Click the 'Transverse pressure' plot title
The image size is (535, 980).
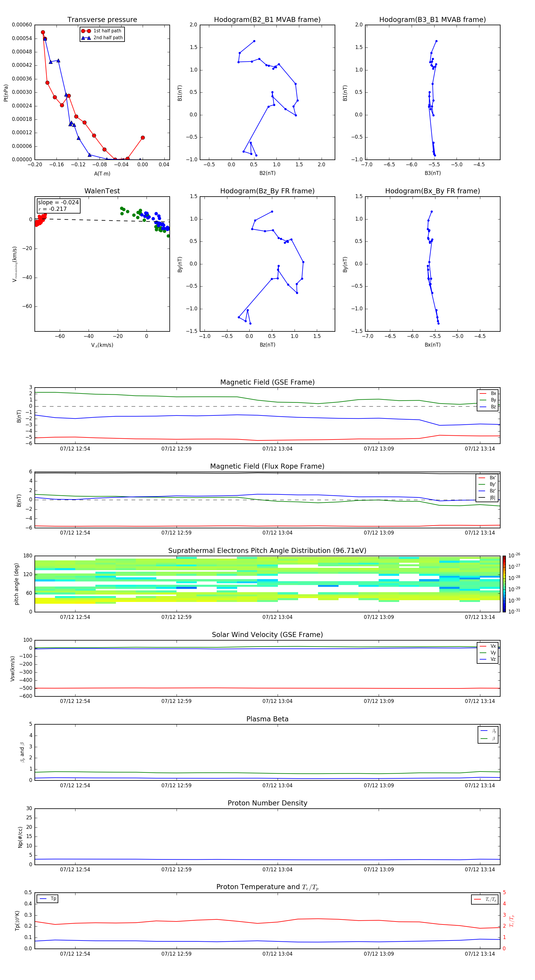(102, 20)
